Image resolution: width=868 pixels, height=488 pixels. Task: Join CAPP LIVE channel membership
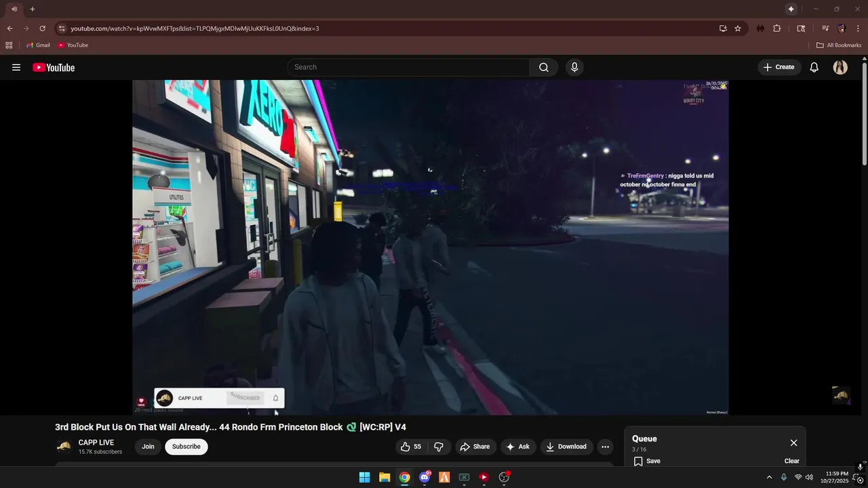pos(148,447)
